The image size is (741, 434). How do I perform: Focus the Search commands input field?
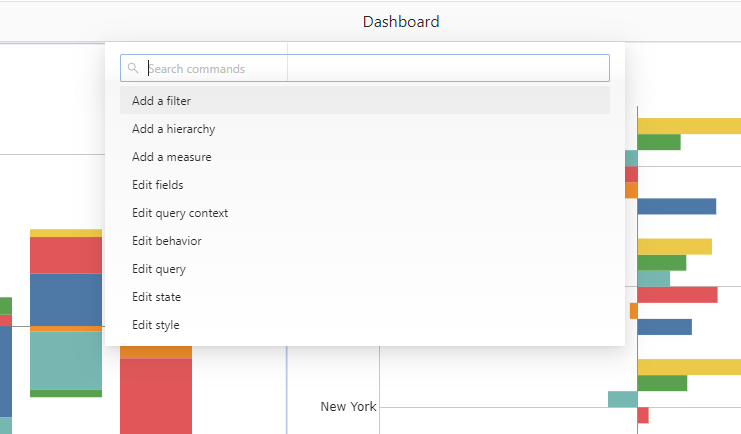tap(375, 69)
